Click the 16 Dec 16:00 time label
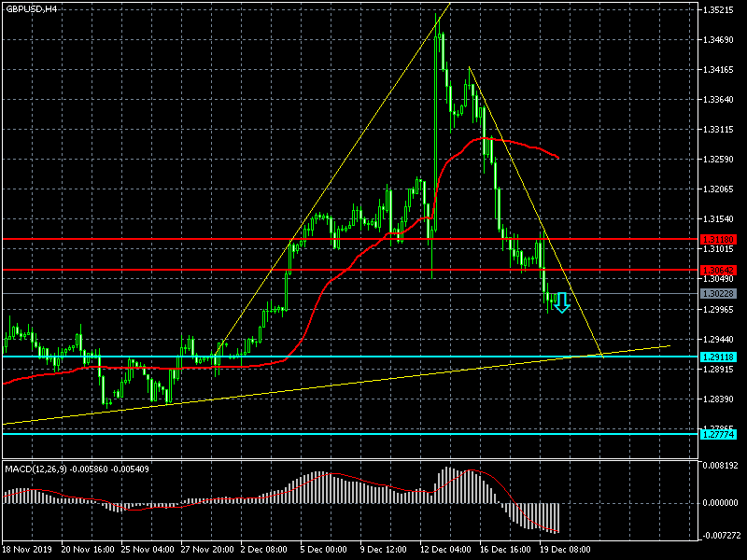Image resolution: width=747 pixels, height=560 pixels. pos(505,549)
